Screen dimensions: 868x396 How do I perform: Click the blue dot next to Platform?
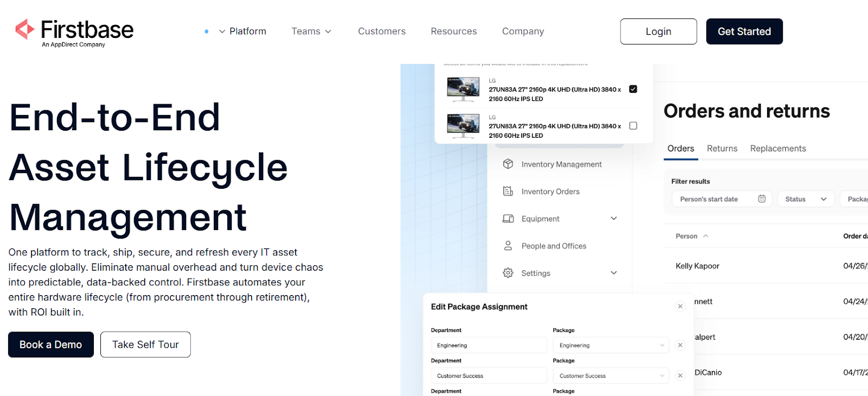pos(206,31)
